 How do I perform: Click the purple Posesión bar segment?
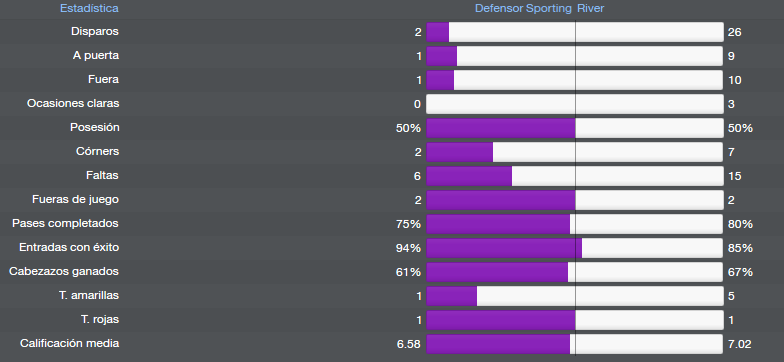click(500, 128)
